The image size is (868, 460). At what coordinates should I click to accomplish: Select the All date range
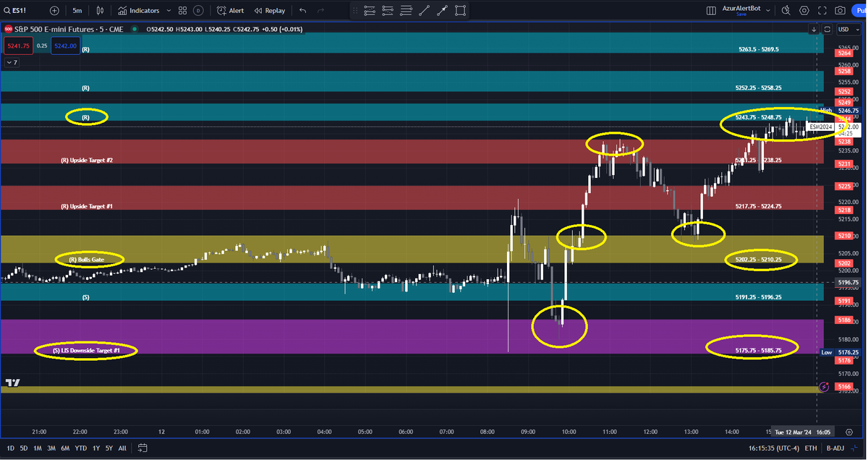pos(122,448)
